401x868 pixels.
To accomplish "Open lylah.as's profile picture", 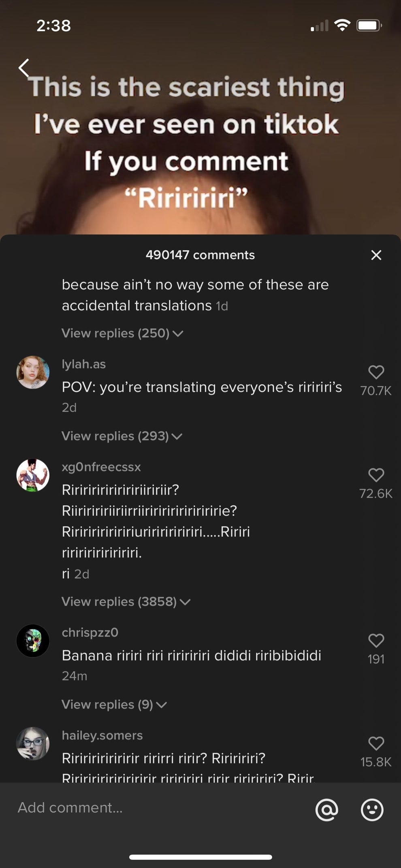I will 33,372.
